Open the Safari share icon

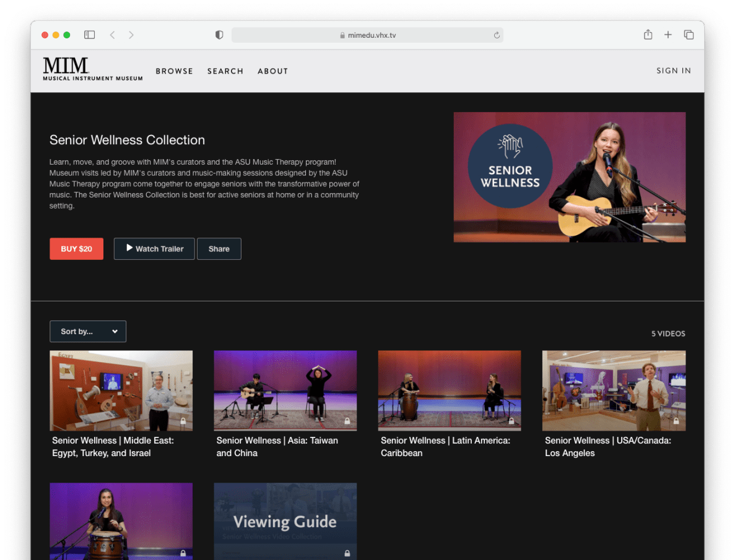pyautogui.click(x=648, y=34)
